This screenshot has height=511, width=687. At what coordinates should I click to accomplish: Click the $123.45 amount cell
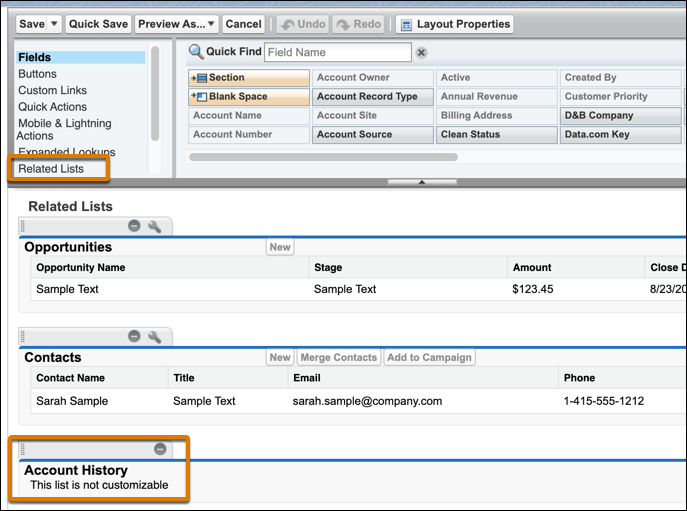[x=533, y=289]
